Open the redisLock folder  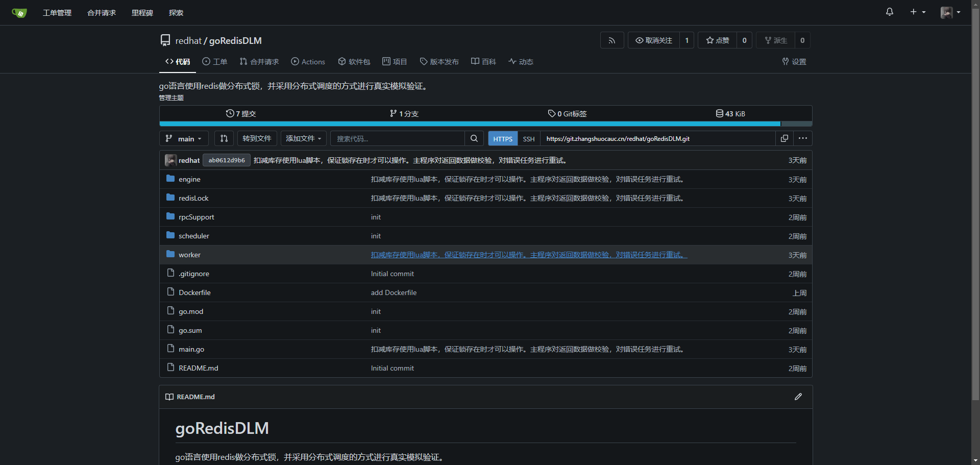click(193, 198)
